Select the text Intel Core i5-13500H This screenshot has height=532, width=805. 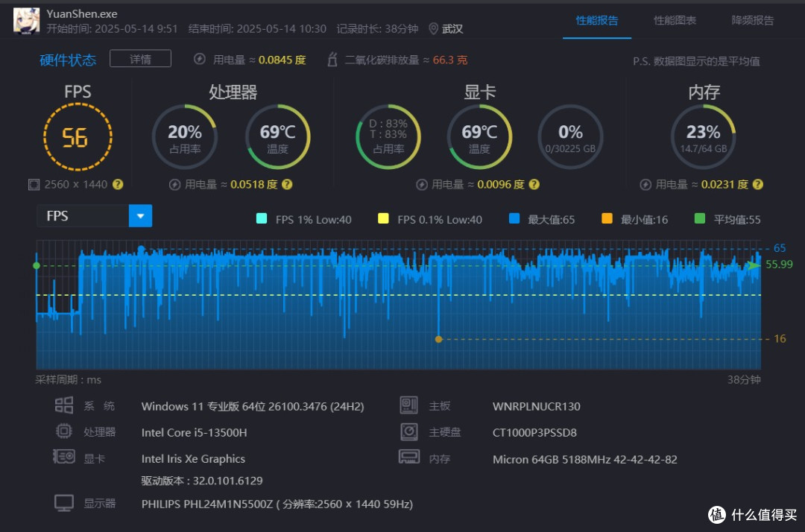[194, 432]
